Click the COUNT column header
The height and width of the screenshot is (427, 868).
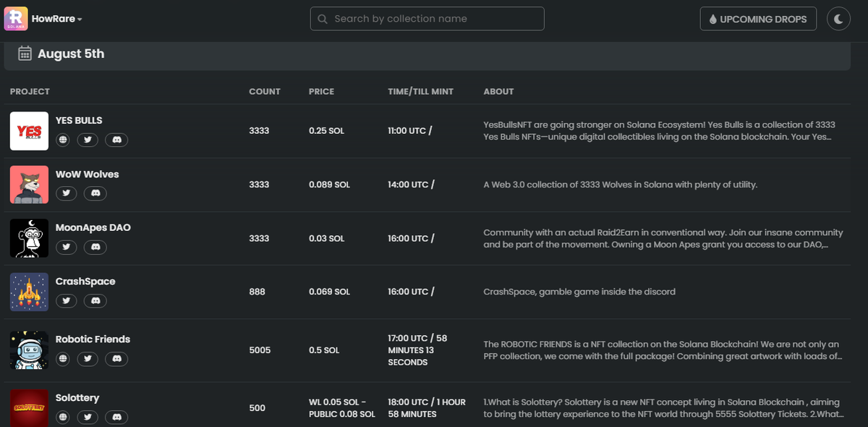click(x=265, y=91)
